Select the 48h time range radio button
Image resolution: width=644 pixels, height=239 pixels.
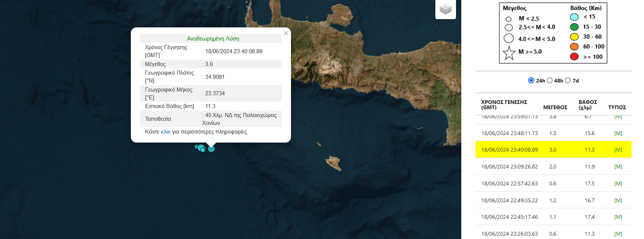coord(550,80)
